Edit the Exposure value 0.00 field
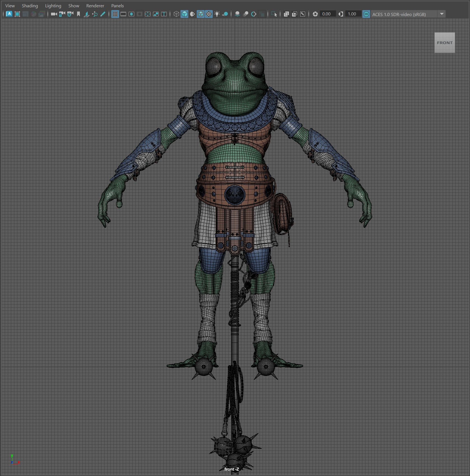This screenshot has height=476, width=470. click(x=328, y=14)
